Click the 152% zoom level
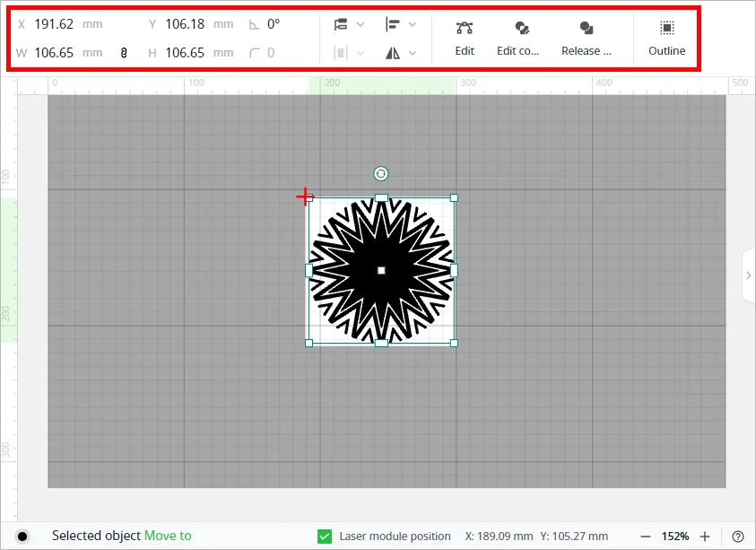This screenshot has width=756, height=550. pos(675,536)
